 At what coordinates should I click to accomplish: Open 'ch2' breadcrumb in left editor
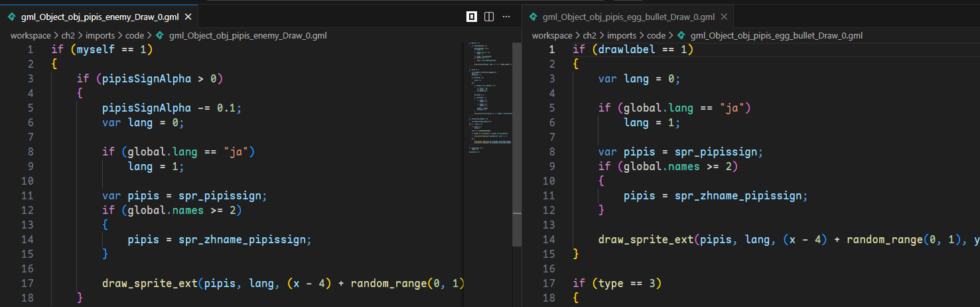70,35
